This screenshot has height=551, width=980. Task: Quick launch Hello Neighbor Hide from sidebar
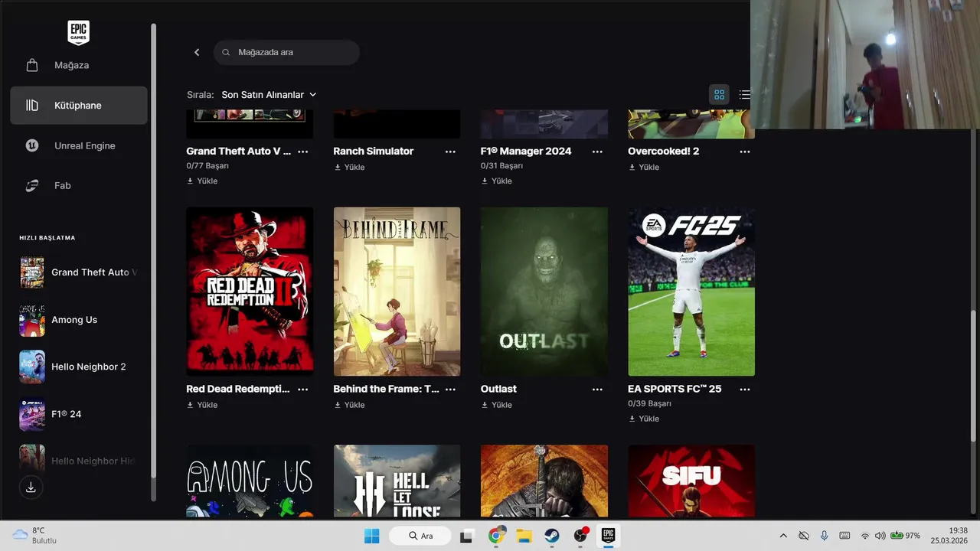point(79,461)
